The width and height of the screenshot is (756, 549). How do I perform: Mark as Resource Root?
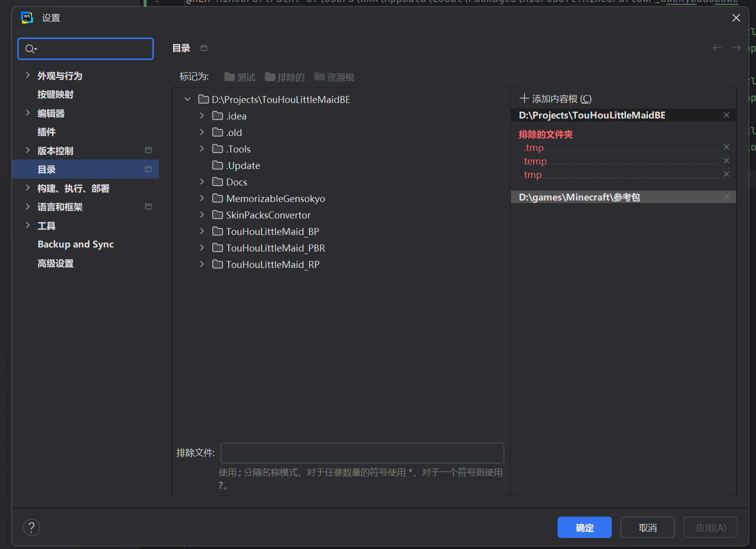coord(334,77)
